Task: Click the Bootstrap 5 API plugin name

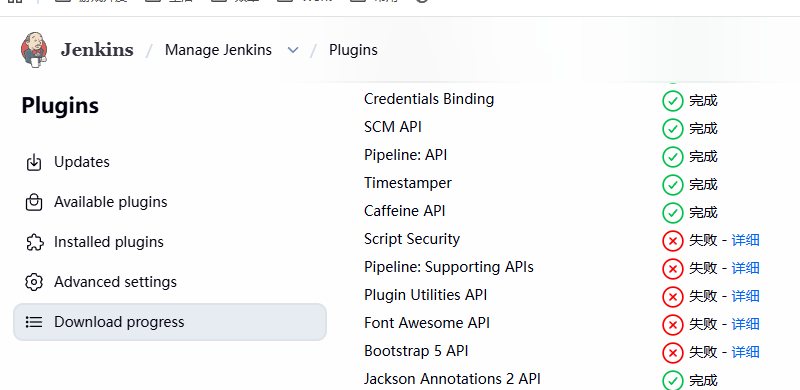Action: (x=416, y=351)
